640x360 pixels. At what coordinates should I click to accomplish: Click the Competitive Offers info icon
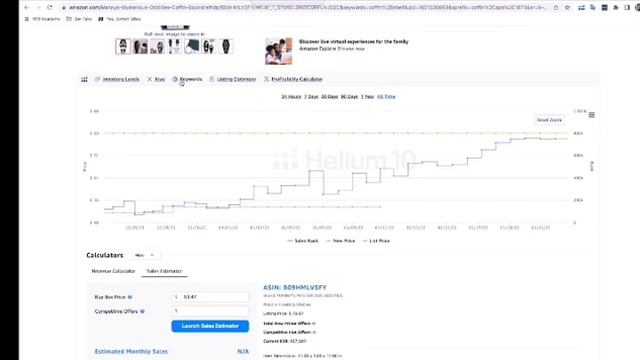pos(142,311)
